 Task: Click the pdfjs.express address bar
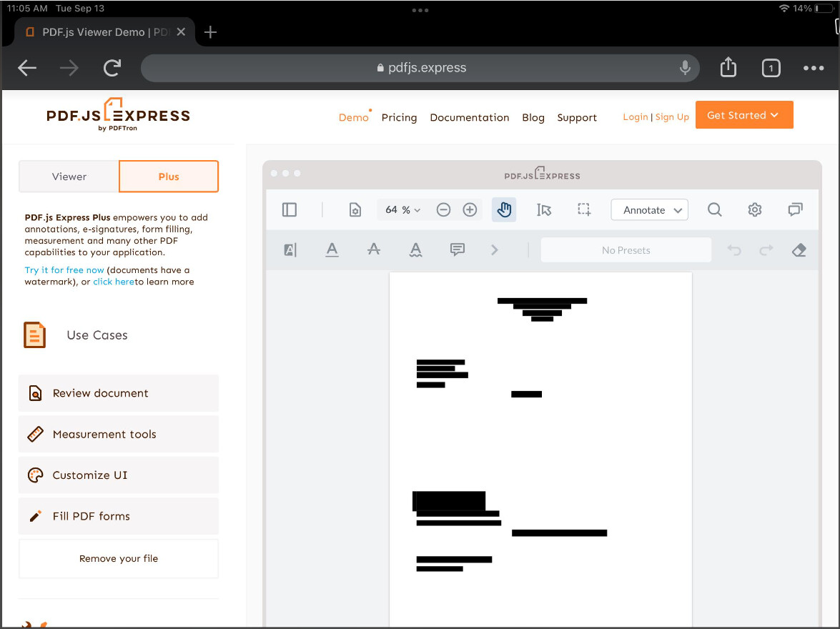pos(420,68)
